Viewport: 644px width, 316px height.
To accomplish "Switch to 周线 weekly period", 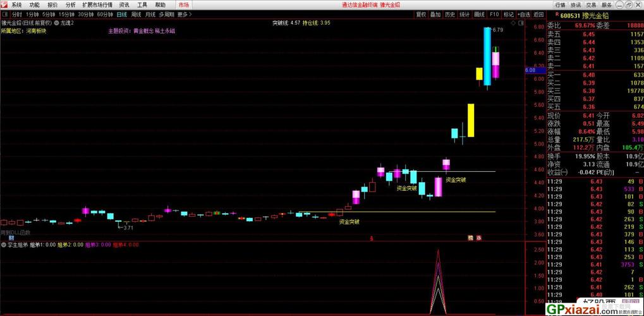I will click(136, 15).
